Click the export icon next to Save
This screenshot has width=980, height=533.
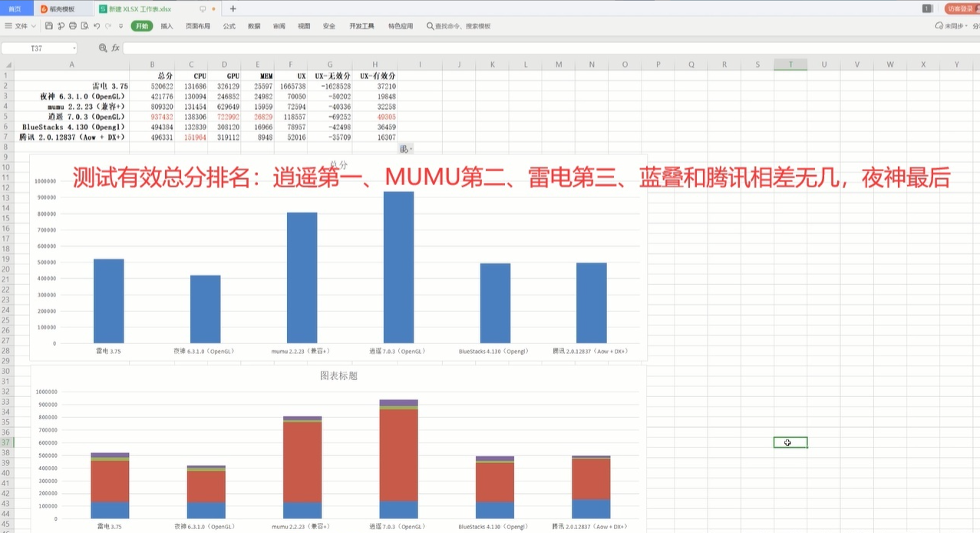[x=61, y=26]
